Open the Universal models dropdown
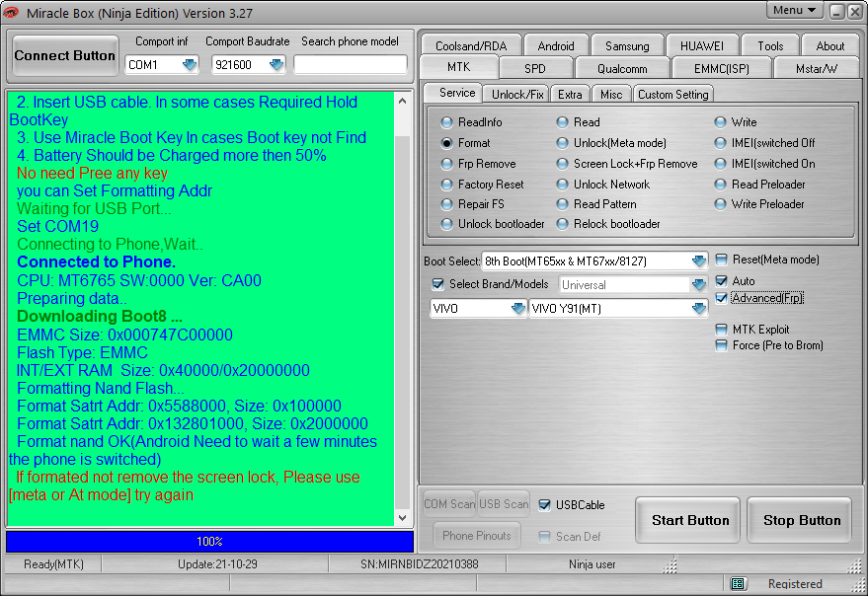 tap(699, 284)
